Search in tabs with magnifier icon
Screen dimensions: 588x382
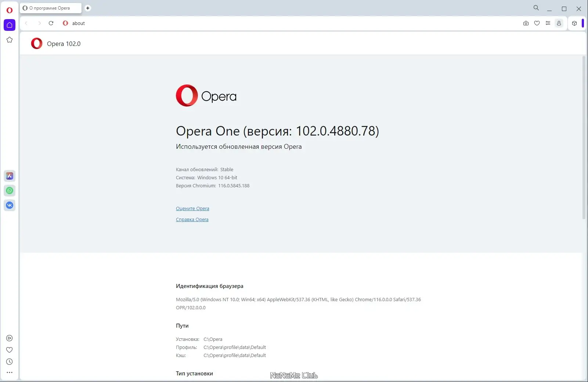pyautogui.click(x=536, y=8)
